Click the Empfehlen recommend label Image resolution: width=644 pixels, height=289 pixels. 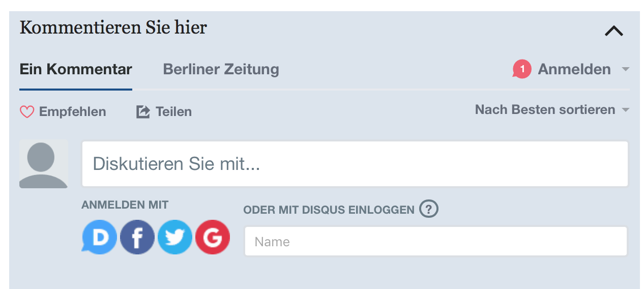(x=72, y=112)
